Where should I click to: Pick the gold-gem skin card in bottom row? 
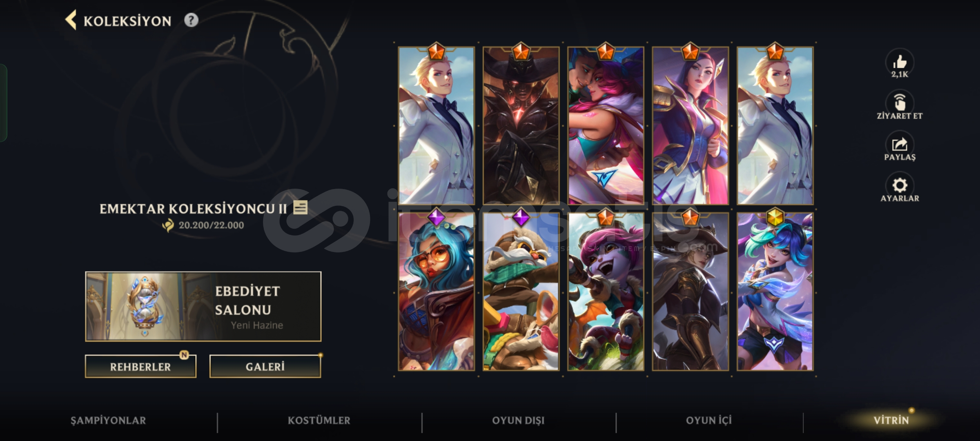click(x=775, y=291)
